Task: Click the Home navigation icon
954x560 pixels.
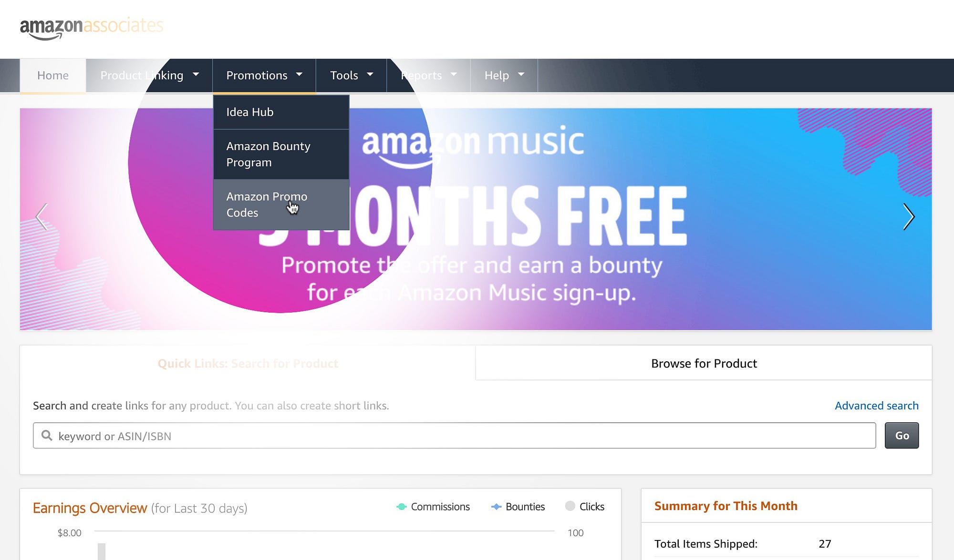Action: tap(52, 75)
